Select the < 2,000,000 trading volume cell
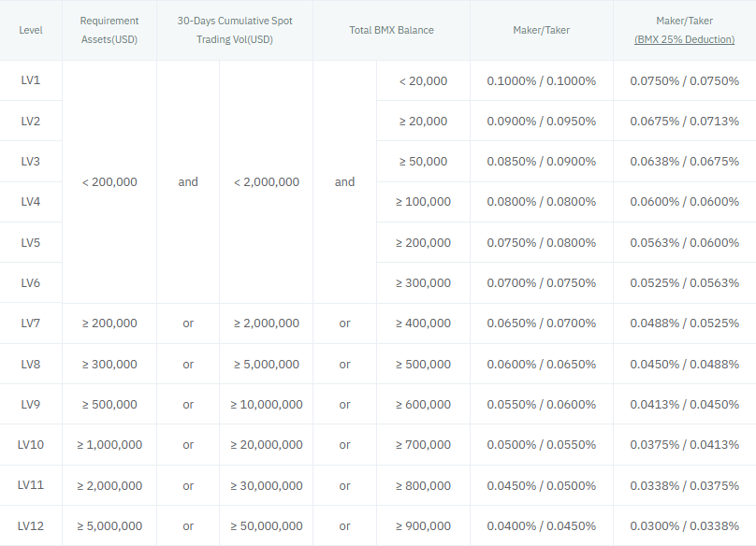The height and width of the screenshot is (546, 756). 266,181
